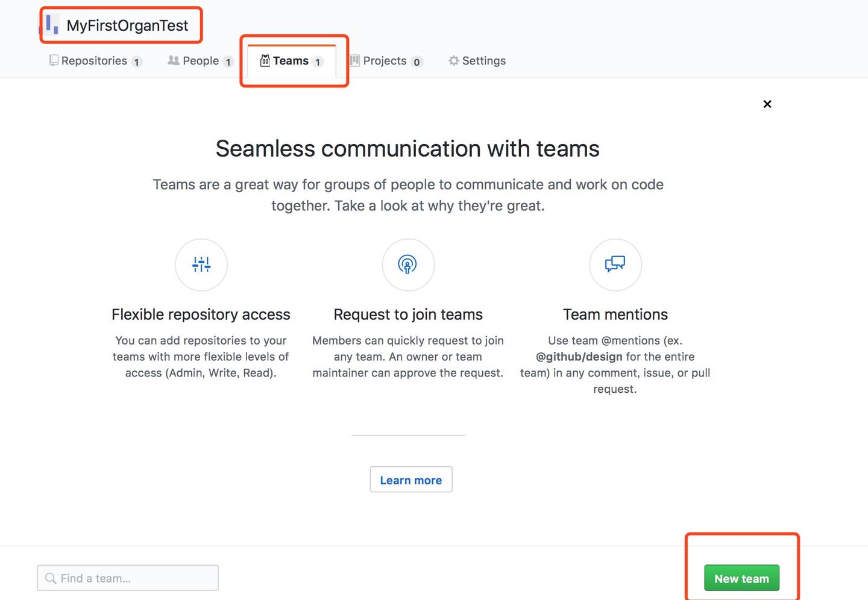Click the green New team button
Image resolution: width=868 pixels, height=600 pixels.
click(741, 578)
